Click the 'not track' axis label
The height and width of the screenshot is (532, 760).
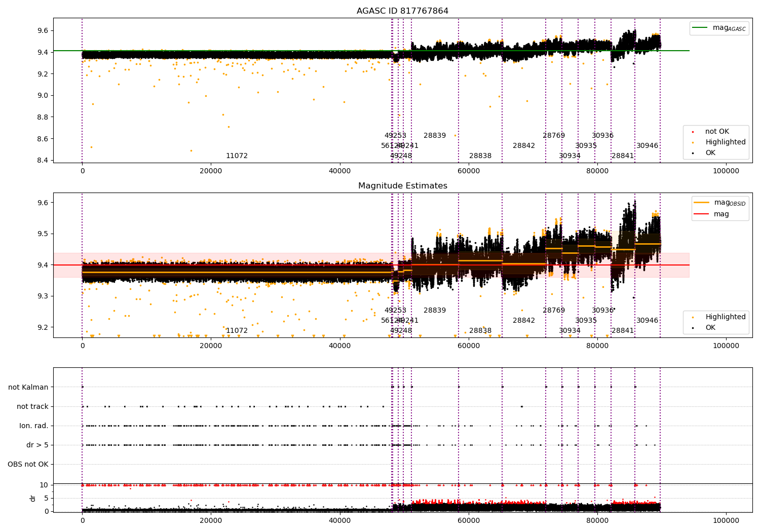[x=32, y=407]
